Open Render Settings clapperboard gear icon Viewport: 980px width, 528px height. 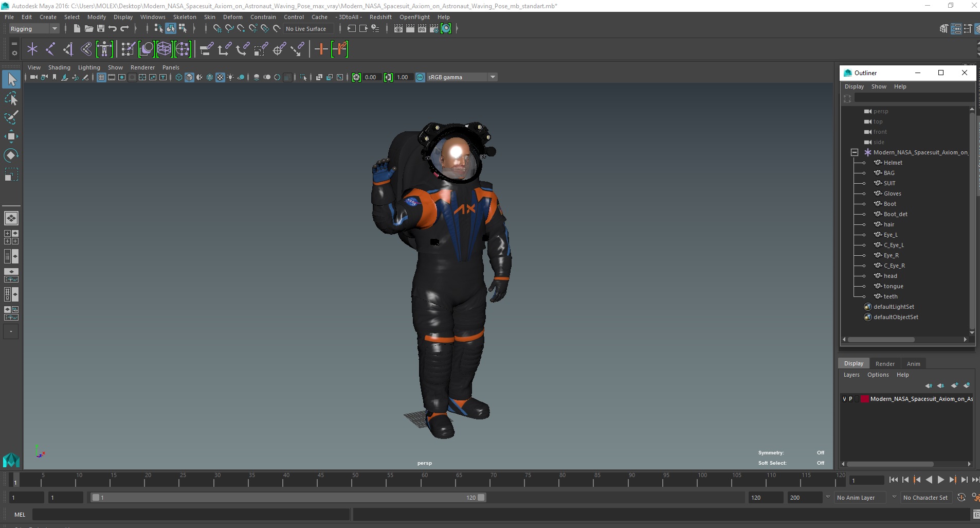pyautogui.click(x=434, y=29)
